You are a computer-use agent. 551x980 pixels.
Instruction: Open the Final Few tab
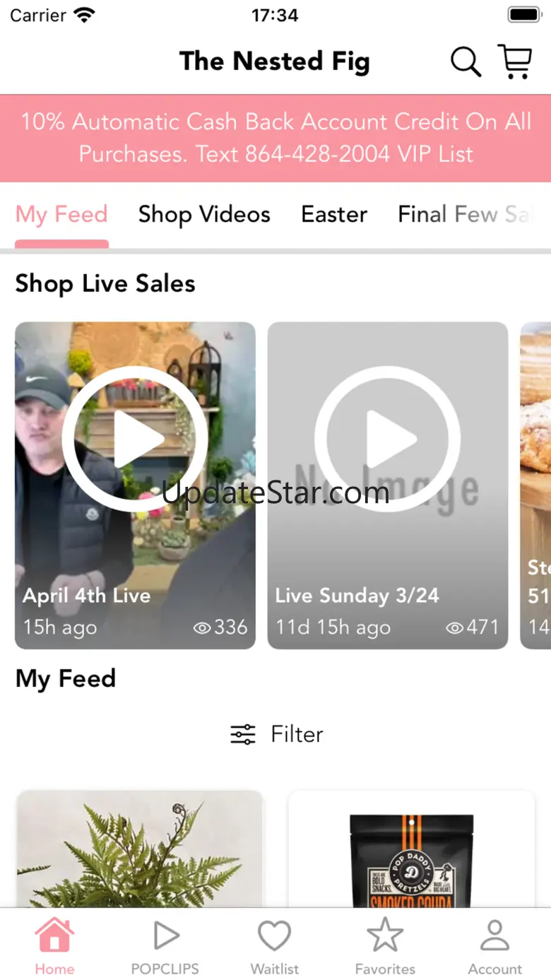[463, 215]
